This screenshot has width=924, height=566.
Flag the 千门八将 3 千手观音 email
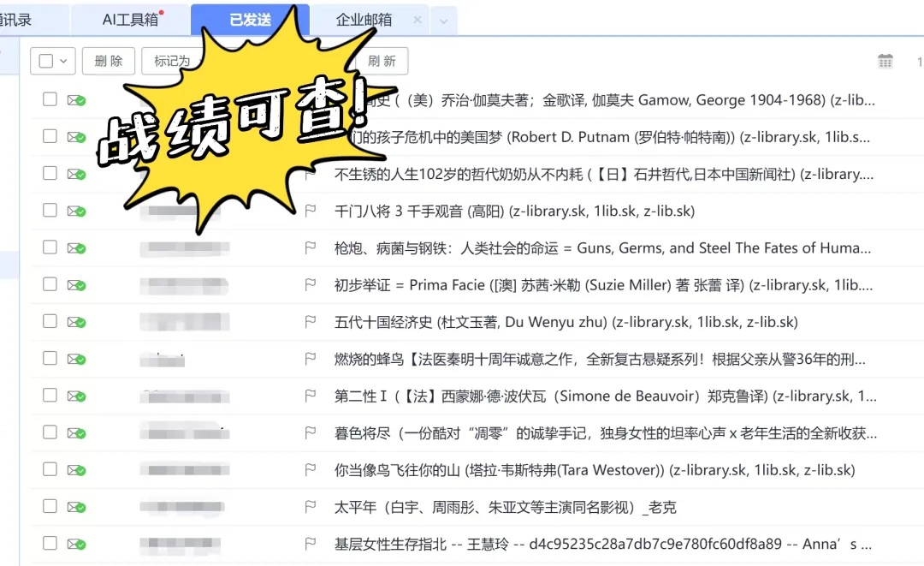pyautogui.click(x=311, y=211)
